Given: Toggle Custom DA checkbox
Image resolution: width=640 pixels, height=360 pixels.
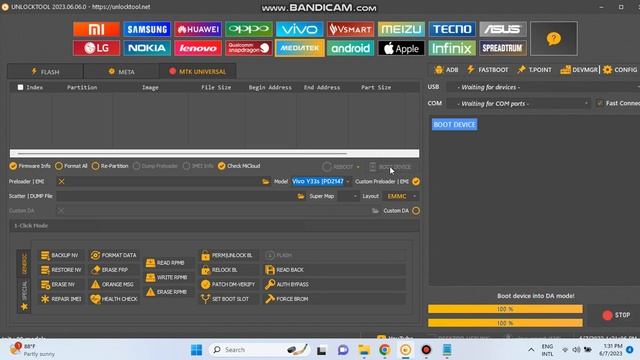Looking at the screenshot, I should (416, 211).
